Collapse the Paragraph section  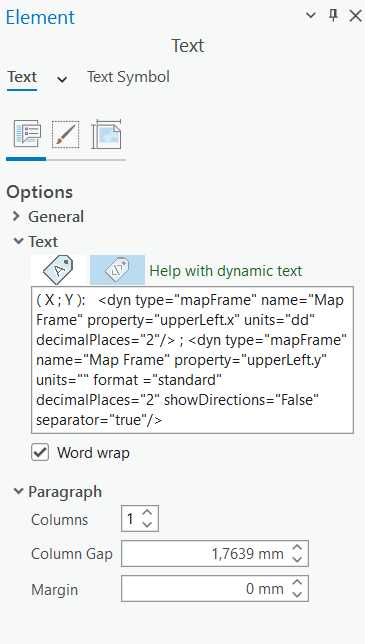[18, 491]
